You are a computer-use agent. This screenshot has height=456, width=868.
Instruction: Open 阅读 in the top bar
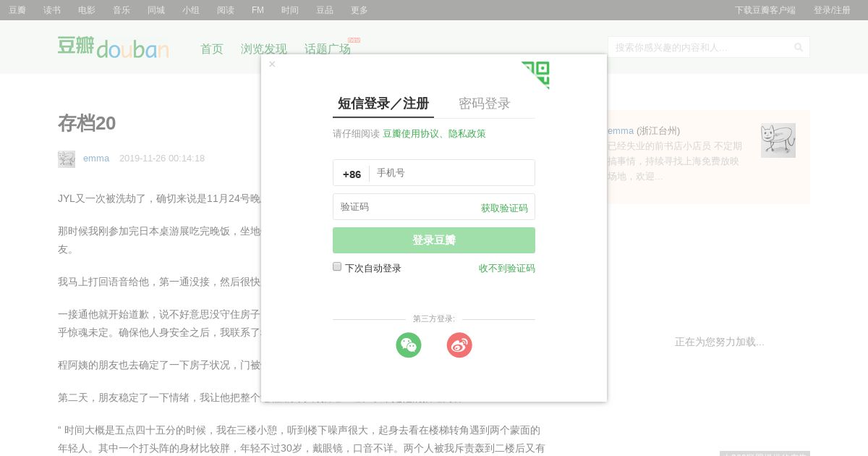pos(226,10)
